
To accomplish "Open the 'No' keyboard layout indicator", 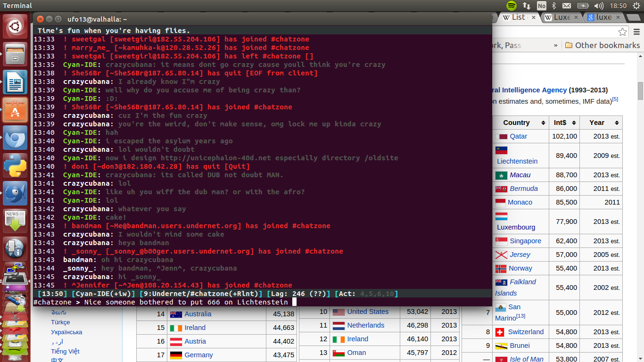I will (541, 6).
